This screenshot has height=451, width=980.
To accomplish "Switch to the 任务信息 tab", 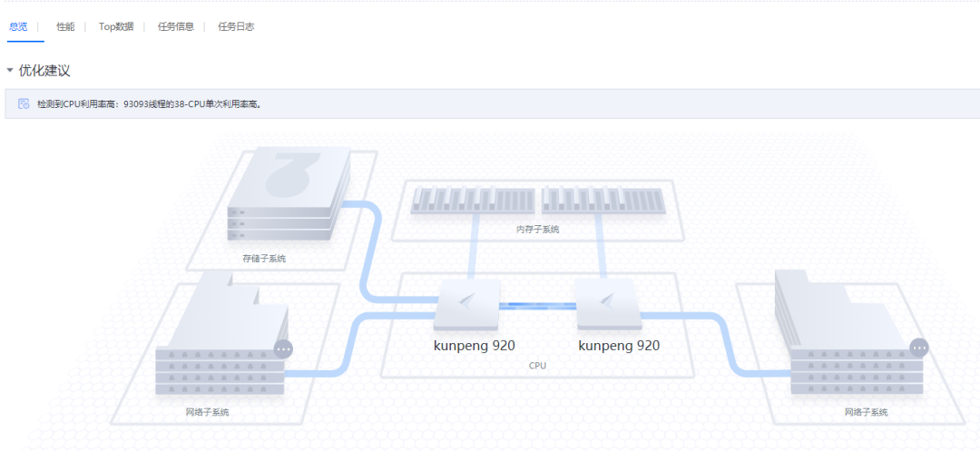I will (176, 27).
